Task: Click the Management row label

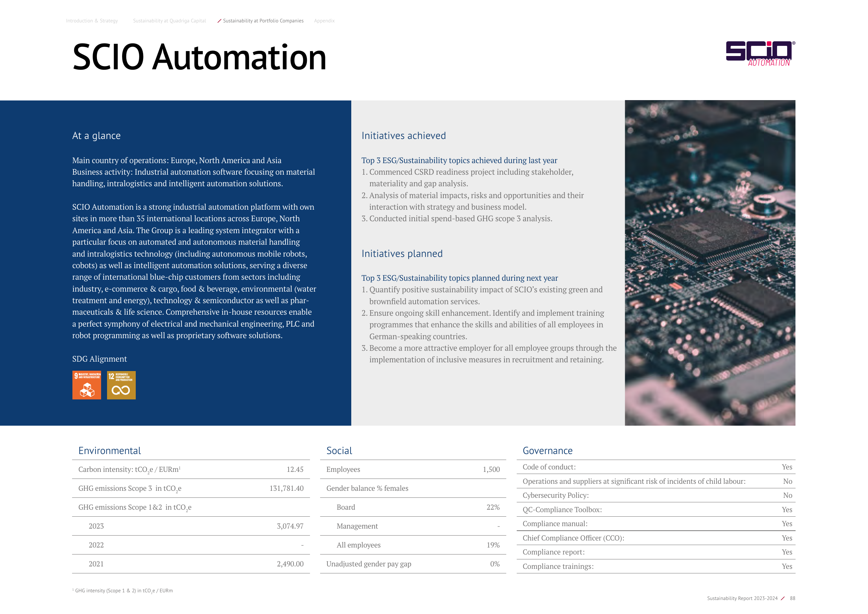Action: point(357,526)
